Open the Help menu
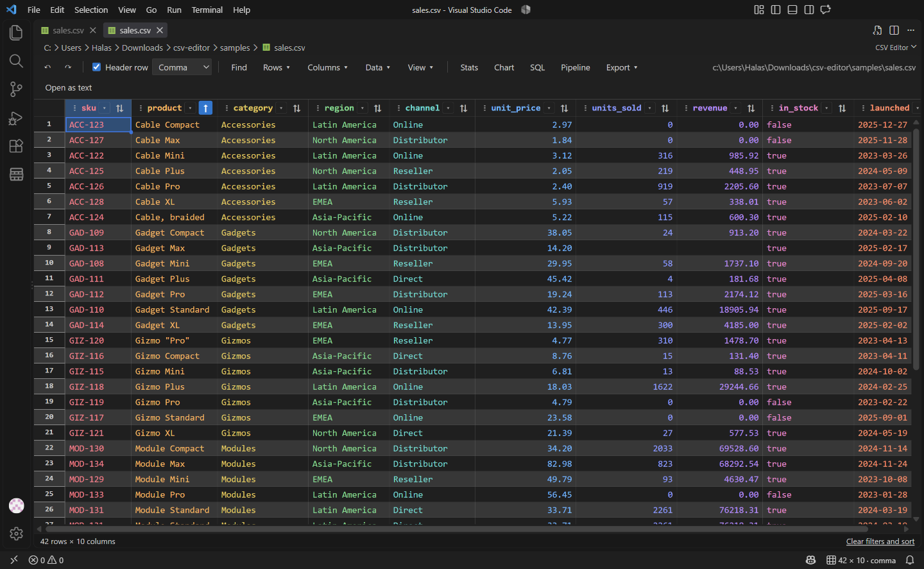The height and width of the screenshot is (569, 924). [x=241, y=10]
